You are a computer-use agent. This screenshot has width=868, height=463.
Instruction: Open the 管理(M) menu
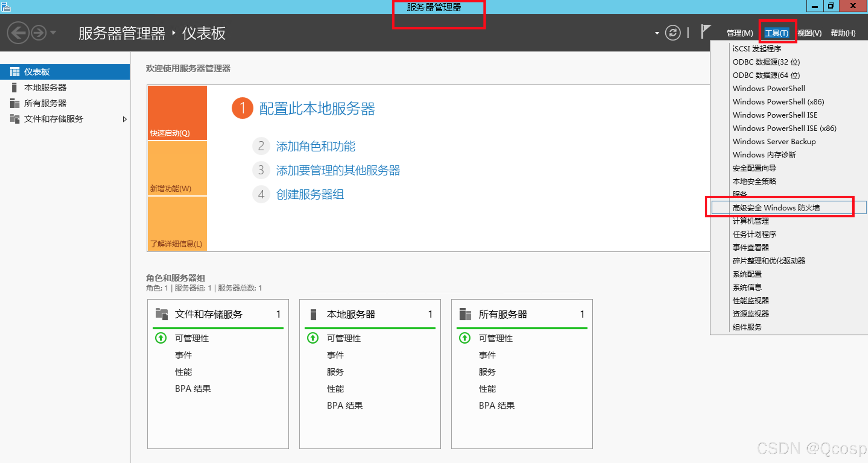click(740, 33)
